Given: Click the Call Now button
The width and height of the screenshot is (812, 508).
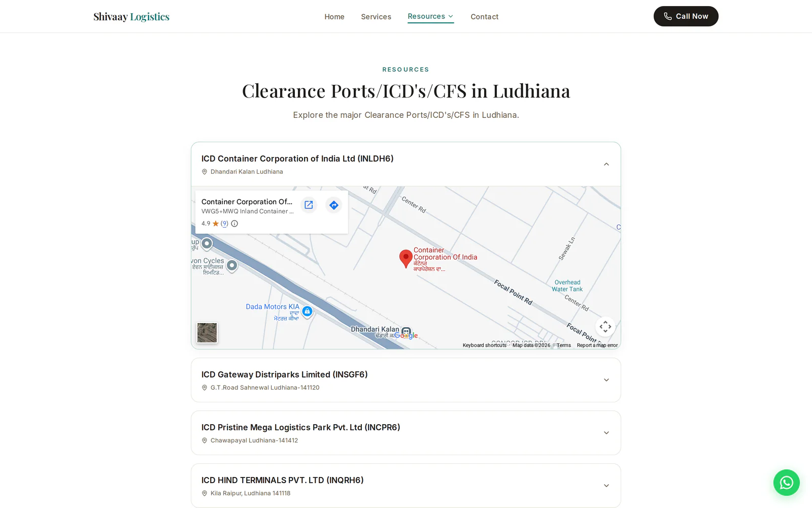Looking at the screenshot, I should (x=686, y=16).
